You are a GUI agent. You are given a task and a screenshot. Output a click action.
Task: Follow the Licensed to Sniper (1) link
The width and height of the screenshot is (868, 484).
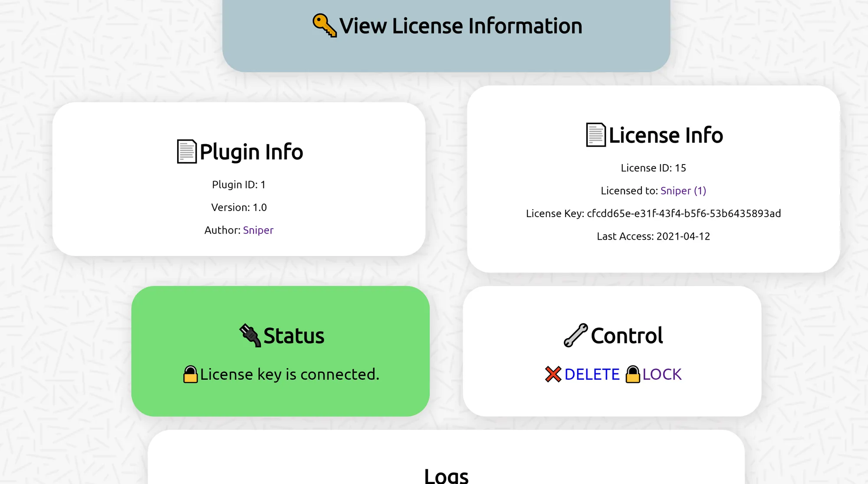683,191
